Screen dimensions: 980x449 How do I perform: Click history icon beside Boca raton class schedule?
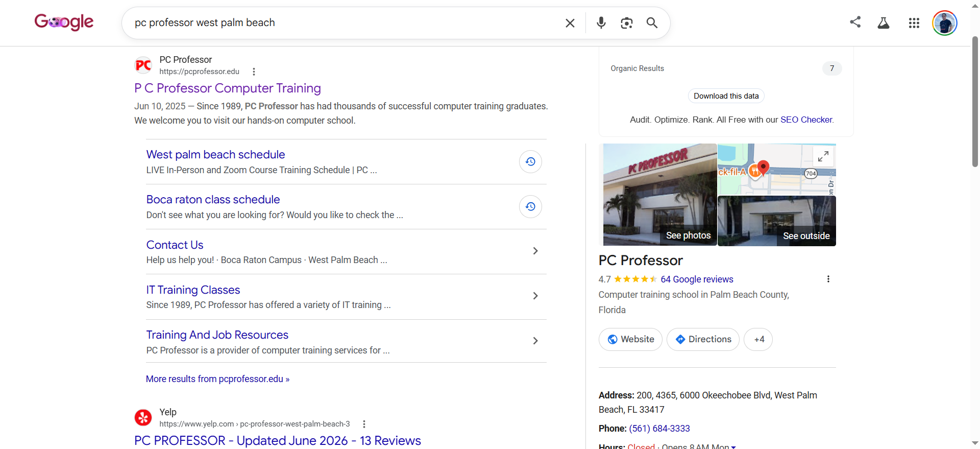coord(530,206)
